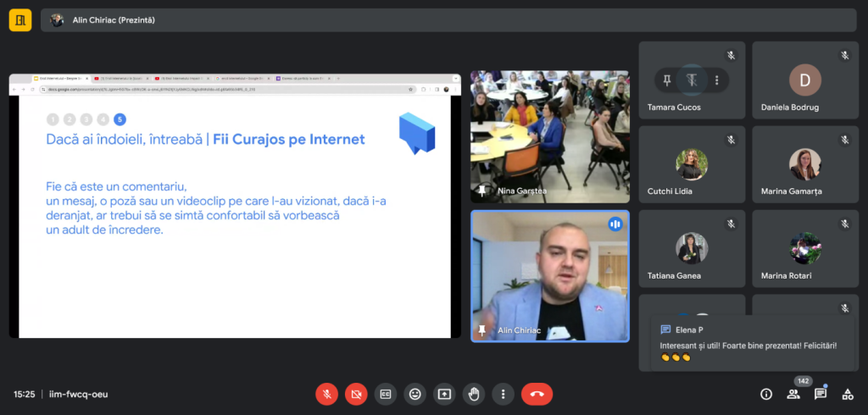The width and height of the screenshot is (868, 415).
Task: Pin Tamara Cucos tile to the screen
Action: point(667,80)
